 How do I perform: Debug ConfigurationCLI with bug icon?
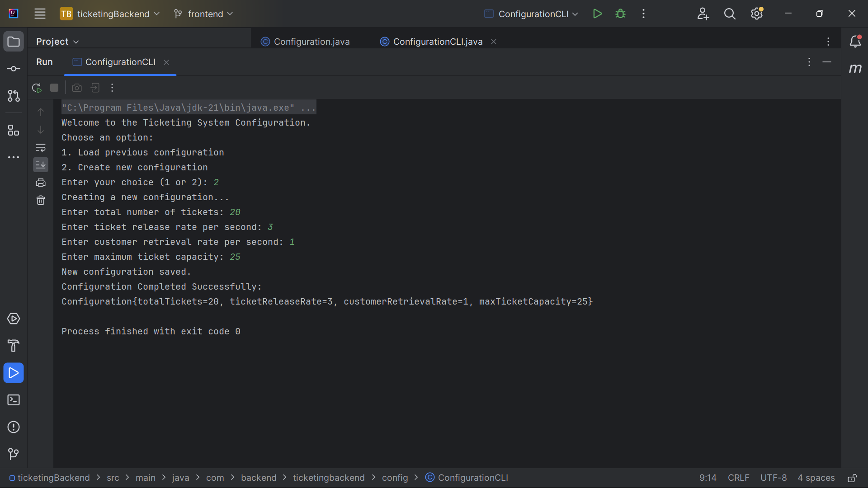pos(620,14)
